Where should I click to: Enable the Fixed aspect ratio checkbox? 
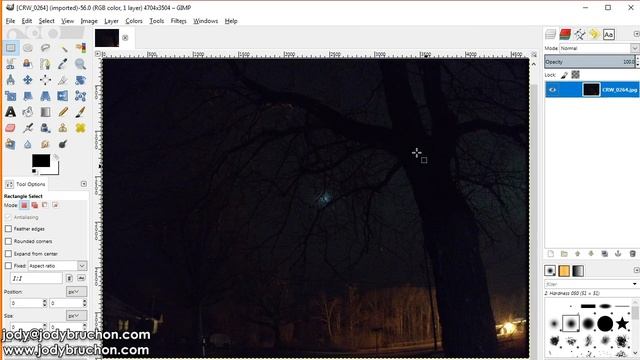click(x=8, y=266)
